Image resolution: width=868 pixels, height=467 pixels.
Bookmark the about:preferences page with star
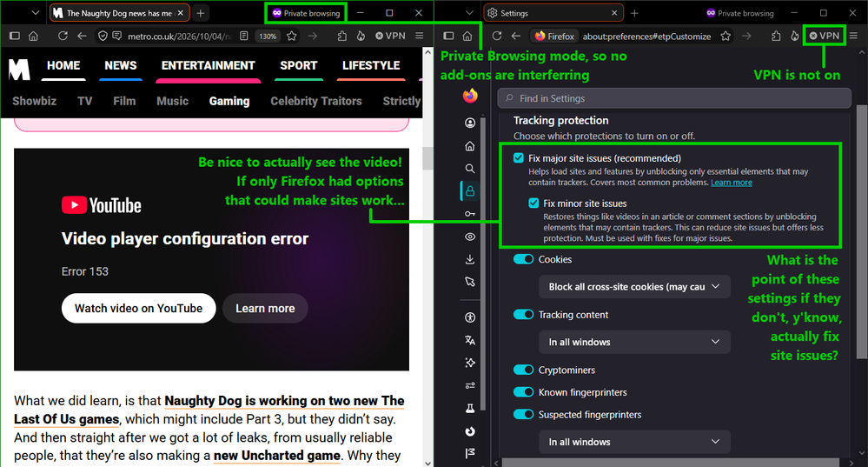click(726, 36)
